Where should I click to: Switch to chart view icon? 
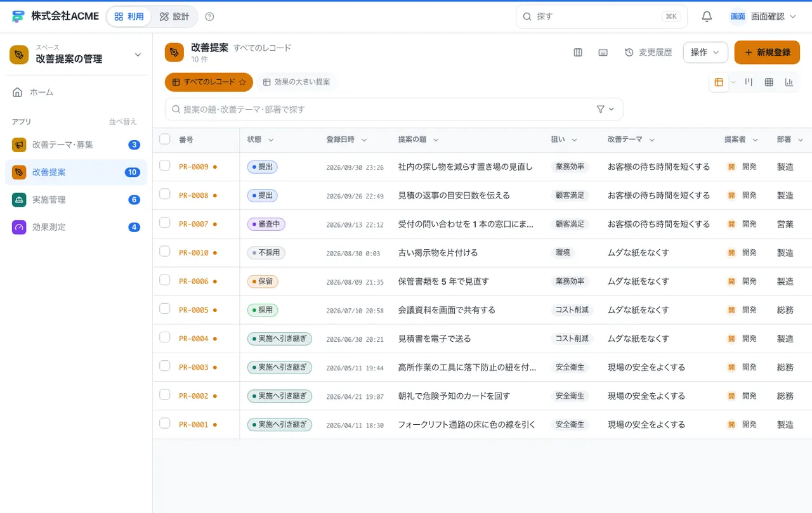pos(789,82)
